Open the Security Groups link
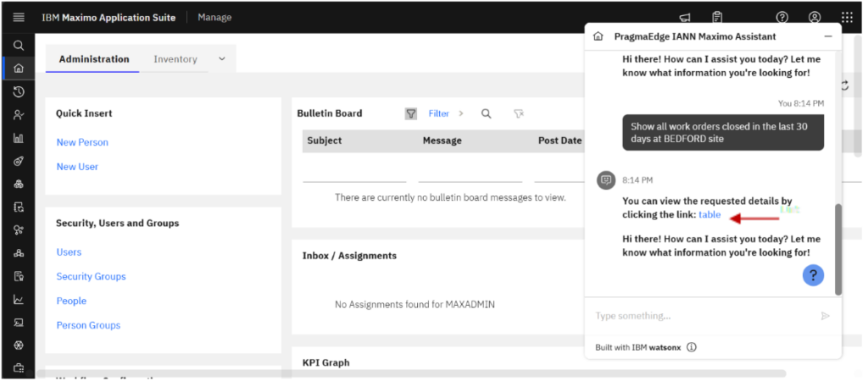Image resolution: width=868 pixels, height=381 pixels. click(x=92, y=276)
